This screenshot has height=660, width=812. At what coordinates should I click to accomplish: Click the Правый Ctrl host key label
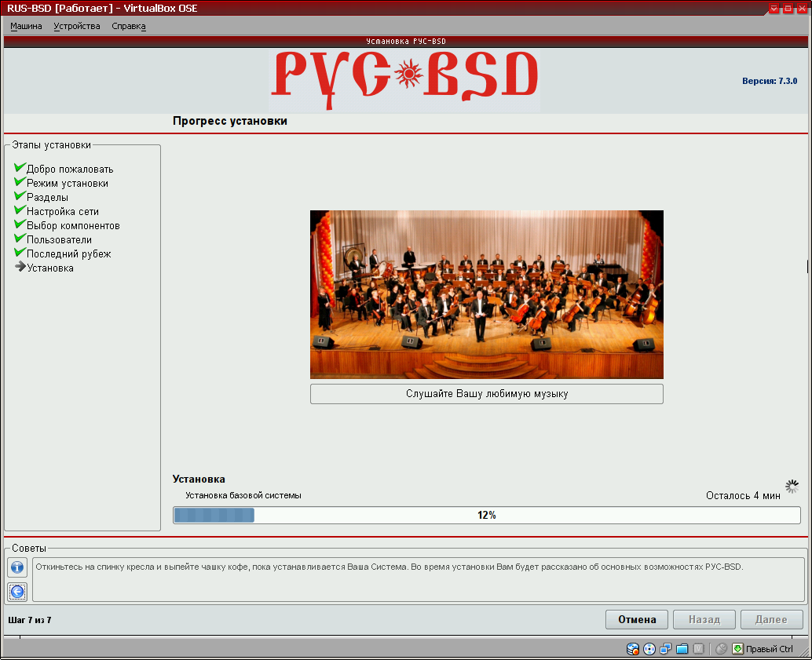pos(769,649)
